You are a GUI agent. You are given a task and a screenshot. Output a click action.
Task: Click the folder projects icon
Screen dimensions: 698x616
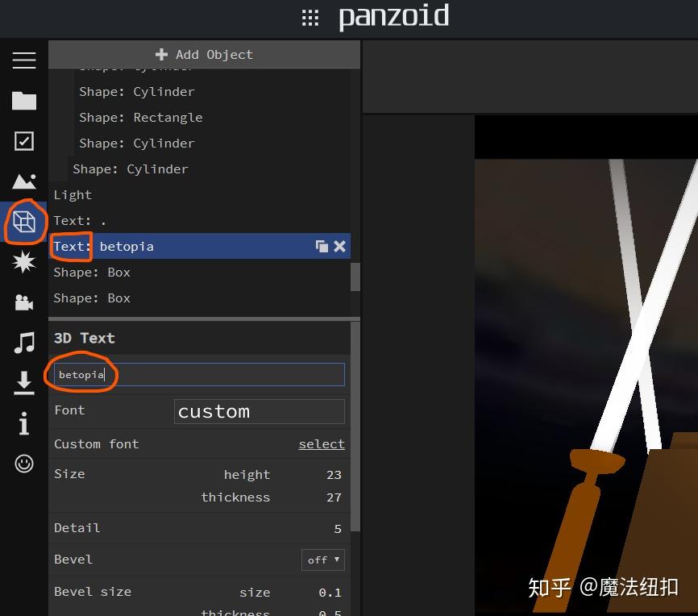[24, 101]
